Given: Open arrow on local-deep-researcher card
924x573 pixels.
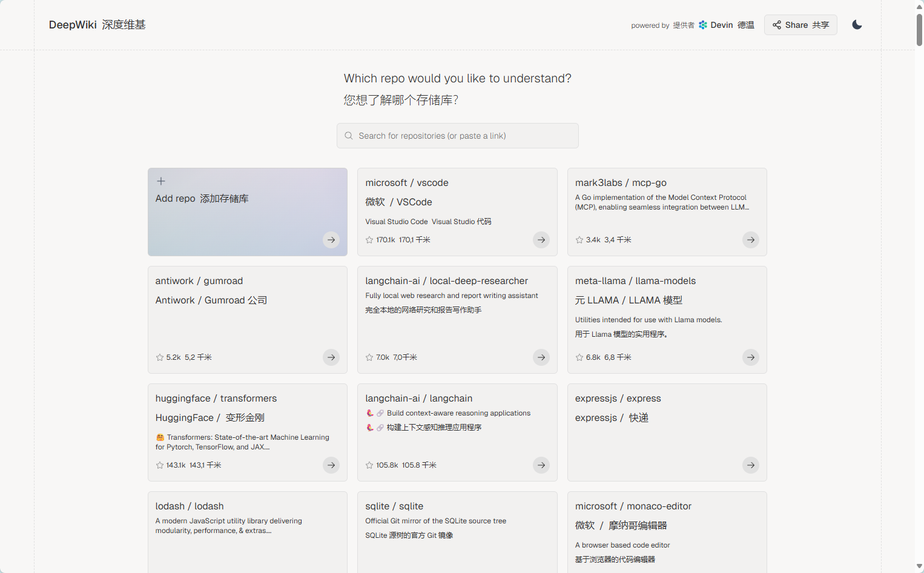Looking at the screenshot, I should [x=541, y=357].
